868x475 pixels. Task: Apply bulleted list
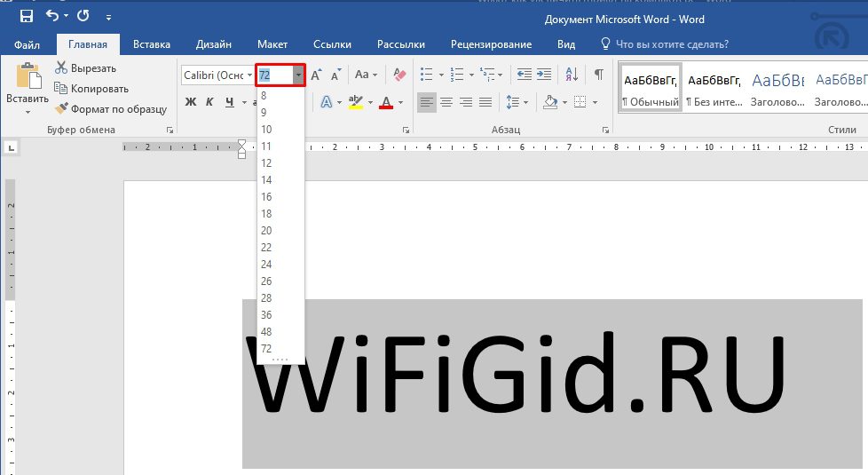pyautogui.click(x=427, y=75)
